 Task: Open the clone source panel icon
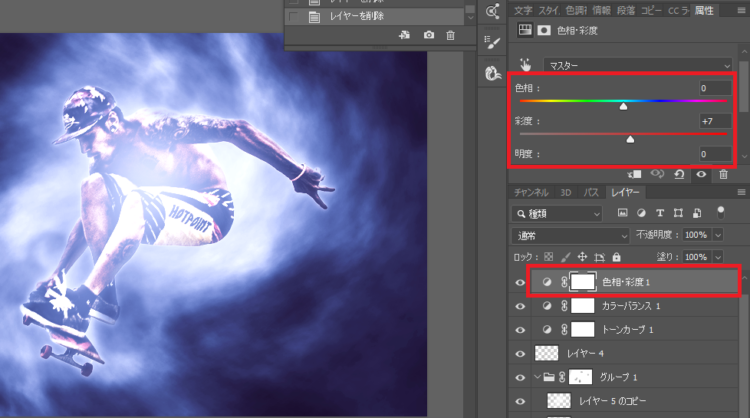coord(492,73)
